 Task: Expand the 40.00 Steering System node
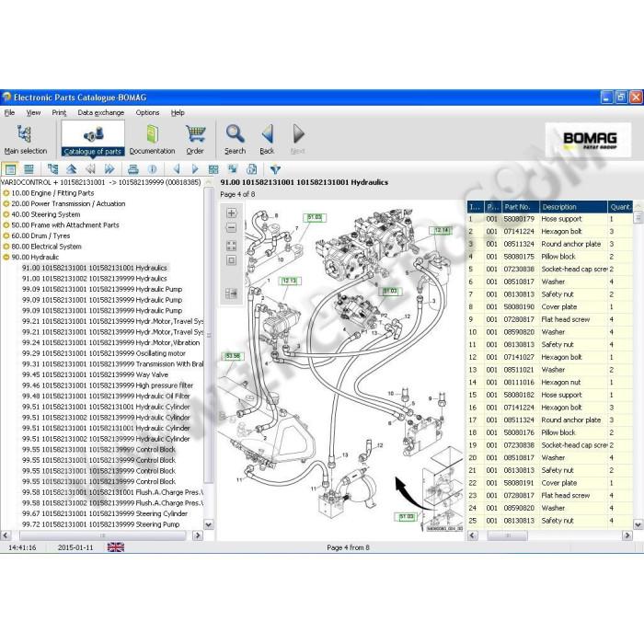pos(6,214)
